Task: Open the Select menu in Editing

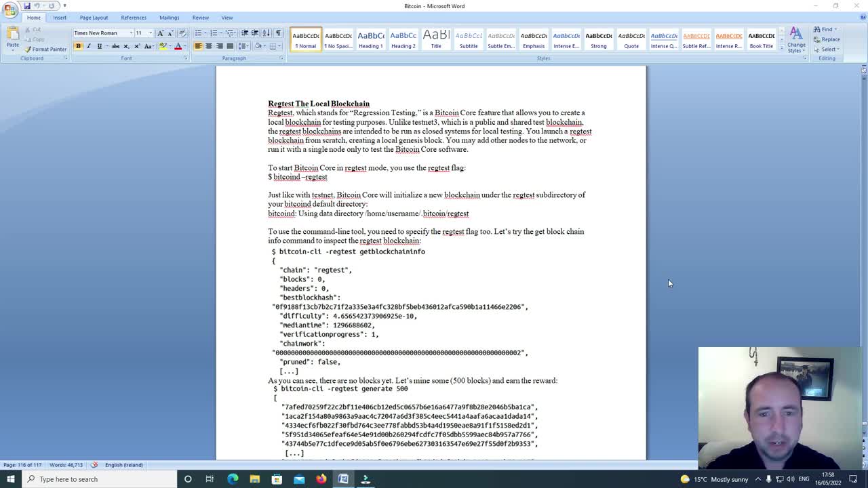Action: (x=827, y=49)
